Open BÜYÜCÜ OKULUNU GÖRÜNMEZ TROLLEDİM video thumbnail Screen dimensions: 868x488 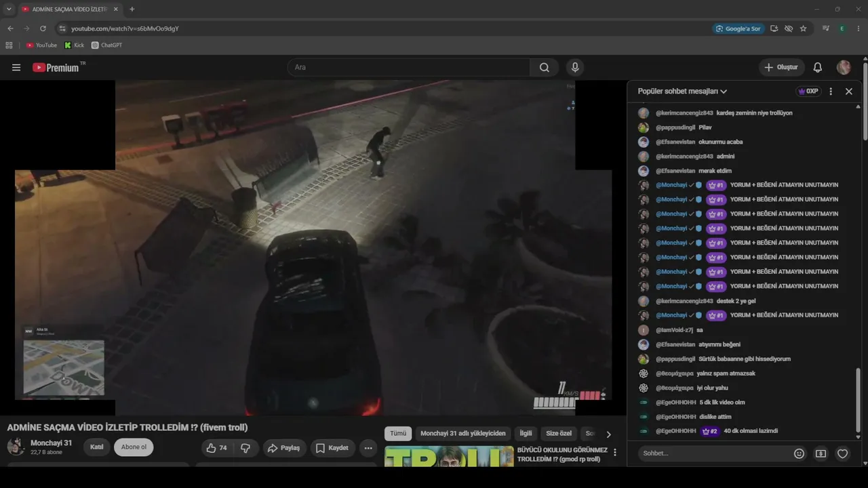pyautogui.click(x=449, y=456)
